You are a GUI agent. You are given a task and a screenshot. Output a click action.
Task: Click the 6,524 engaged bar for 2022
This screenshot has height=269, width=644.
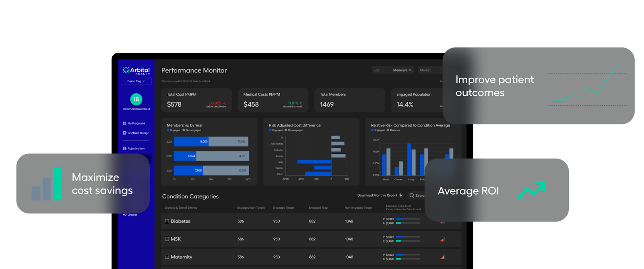(x=185, y=156)
